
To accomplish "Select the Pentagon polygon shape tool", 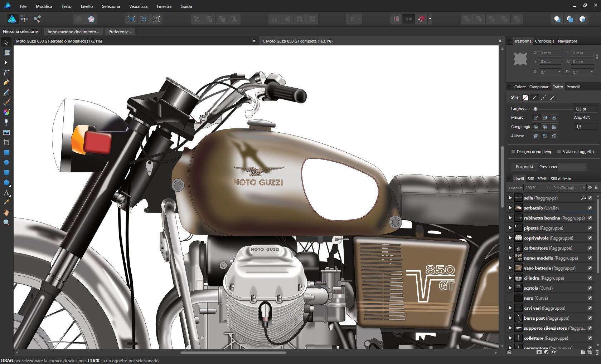I will click(x=6, y=183).
